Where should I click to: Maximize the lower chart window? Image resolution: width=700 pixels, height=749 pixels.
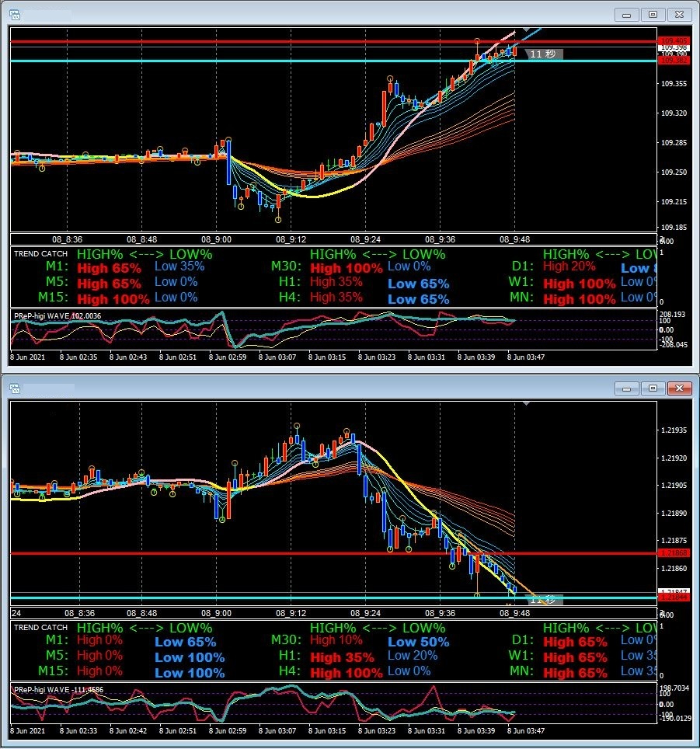(653, 388)
